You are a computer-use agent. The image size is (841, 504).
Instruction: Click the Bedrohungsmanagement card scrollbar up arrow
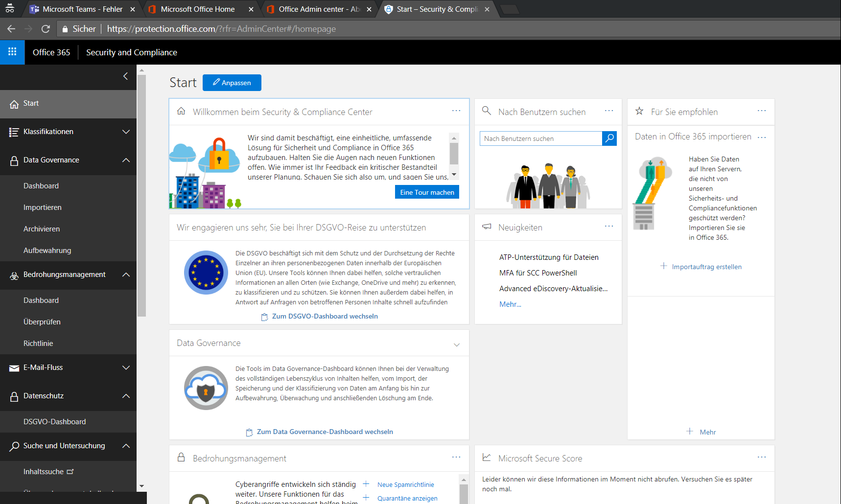coord(464,480)
